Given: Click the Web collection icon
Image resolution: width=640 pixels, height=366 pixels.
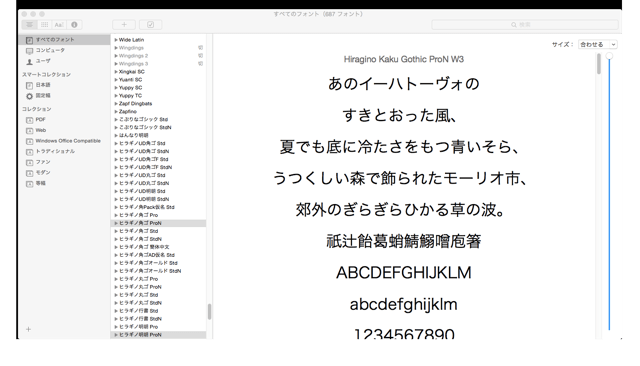Looking at the screenshot, I should tap(29, 131).
